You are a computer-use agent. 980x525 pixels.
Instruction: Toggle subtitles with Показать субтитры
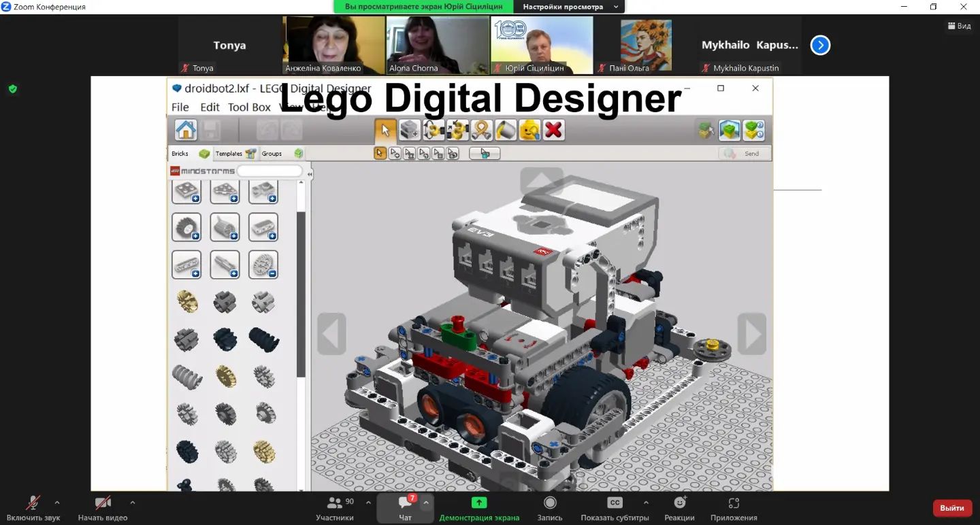[615, 507]
